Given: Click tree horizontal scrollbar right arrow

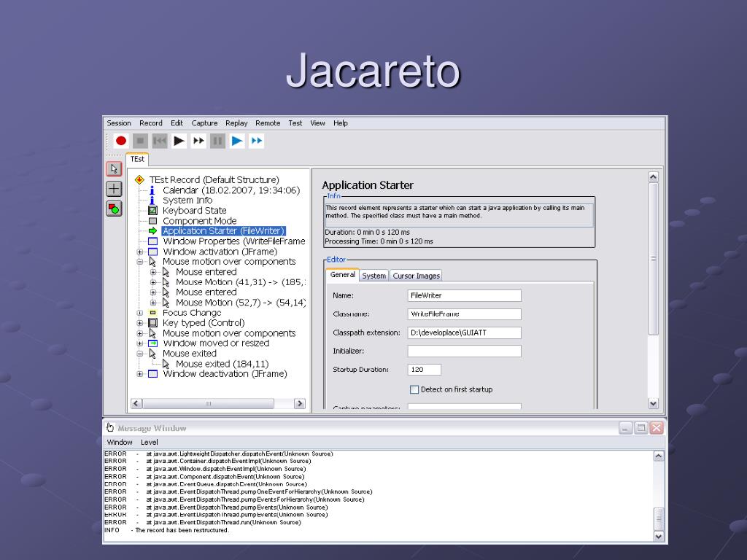Looking at the screenshot, I should coord(300,403).
